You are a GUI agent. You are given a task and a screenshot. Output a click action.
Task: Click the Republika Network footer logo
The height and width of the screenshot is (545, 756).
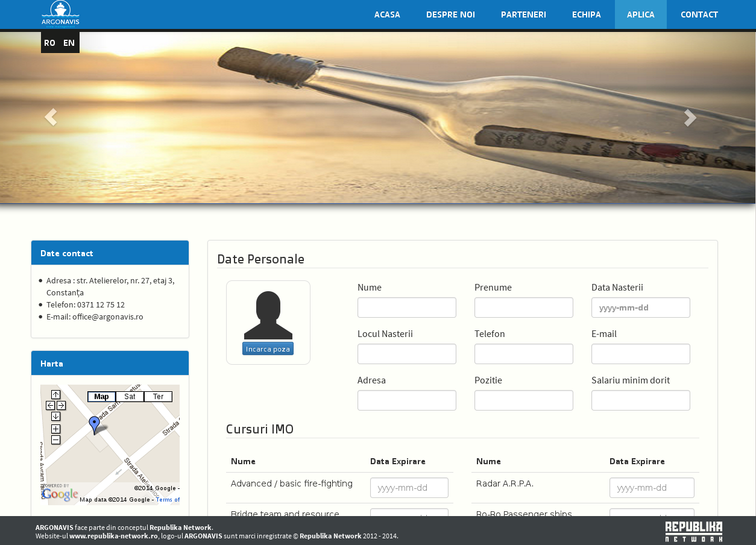click(x=694, y=531)
